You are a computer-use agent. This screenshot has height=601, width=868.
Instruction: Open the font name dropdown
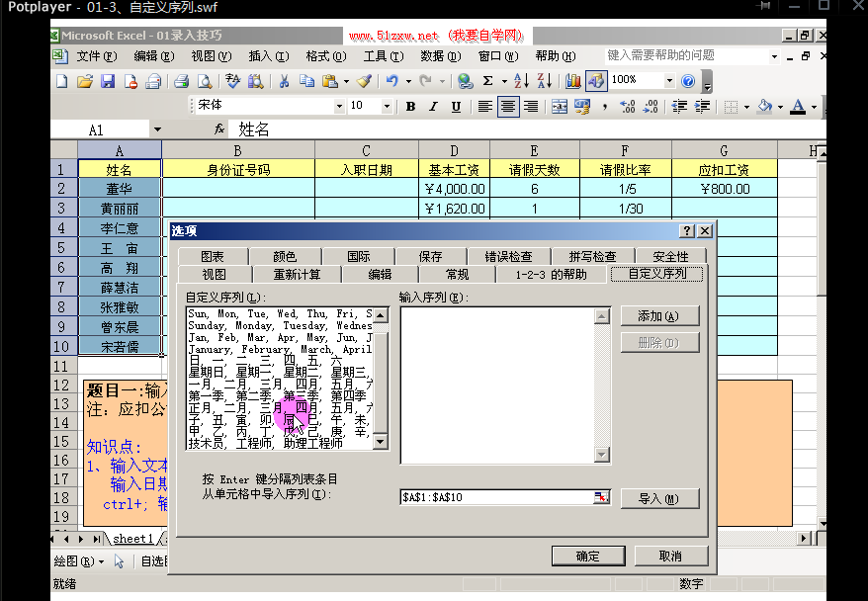pos(339,106)
